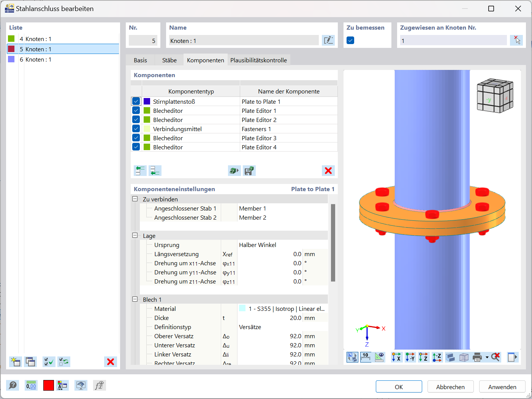532x399 pixels.
Task: Click the Name input field
Action: [x=244, y=40]
